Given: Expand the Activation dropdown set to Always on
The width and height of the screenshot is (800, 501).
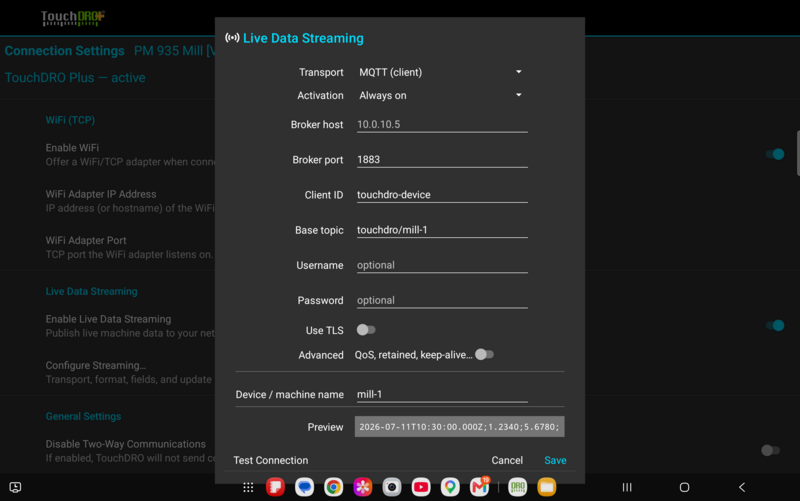Looking at the screenshot, I should point(441,95).
